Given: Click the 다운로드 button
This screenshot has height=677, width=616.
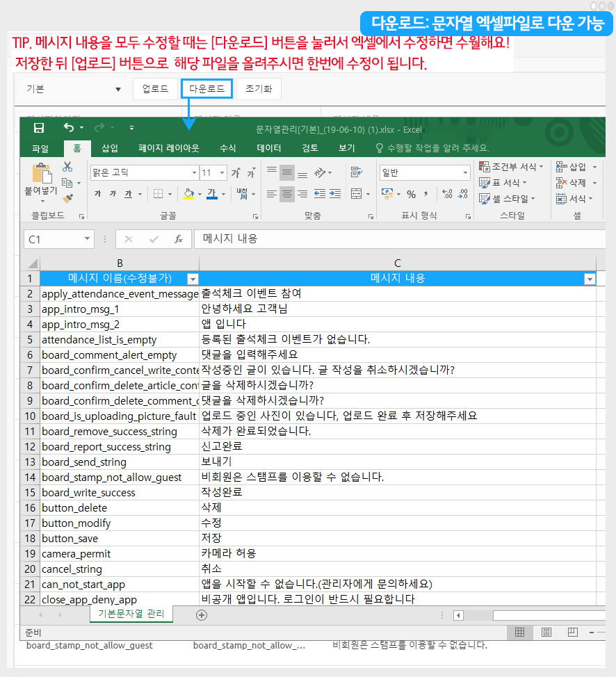Looking at the screenshot, I should (x=206, y=89).
